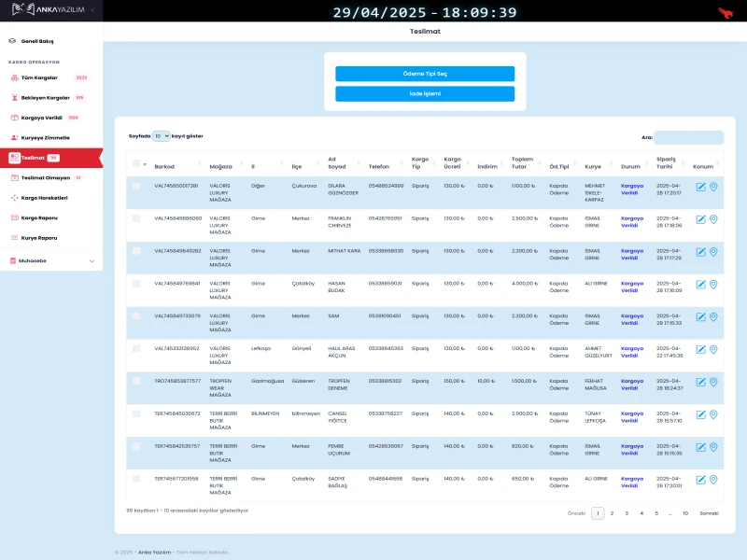
Task: Open Tüm Kargolar in the sidebar
Action: pos(39,77)
